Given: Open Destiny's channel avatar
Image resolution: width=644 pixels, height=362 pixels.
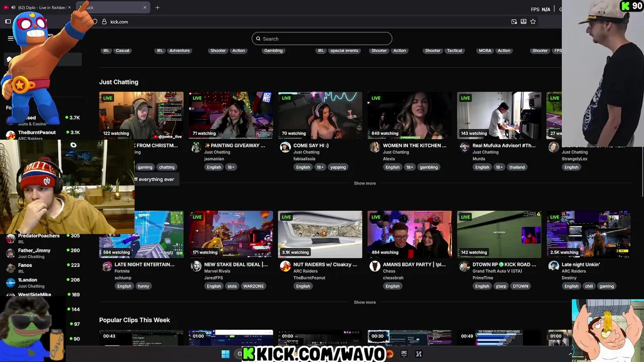Looking at the screenshot, I should [x=553, y=266].
